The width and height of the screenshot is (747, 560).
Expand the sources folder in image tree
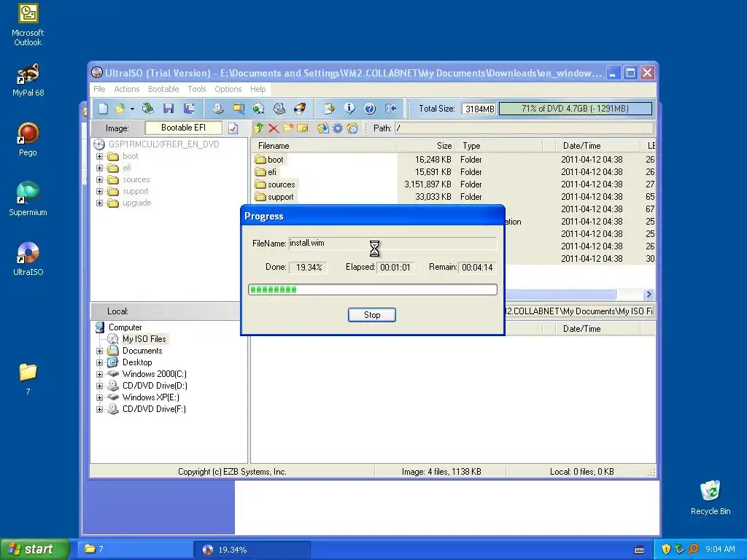point(99,179)
